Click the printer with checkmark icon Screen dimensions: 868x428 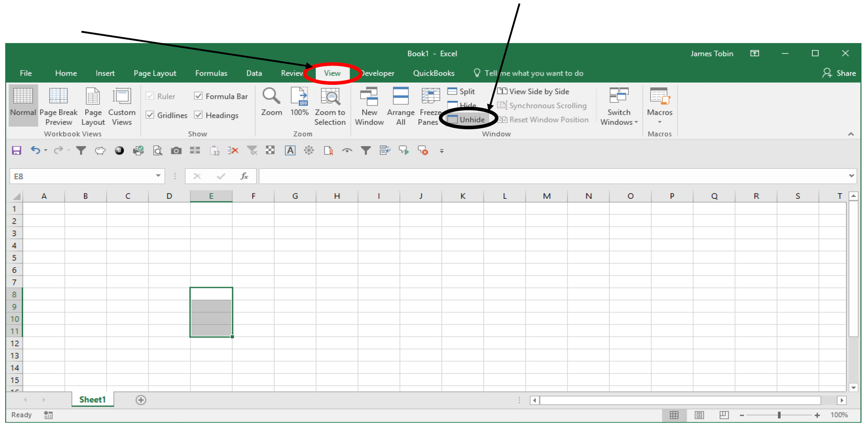pyautogui.click(x=138, y=150)
